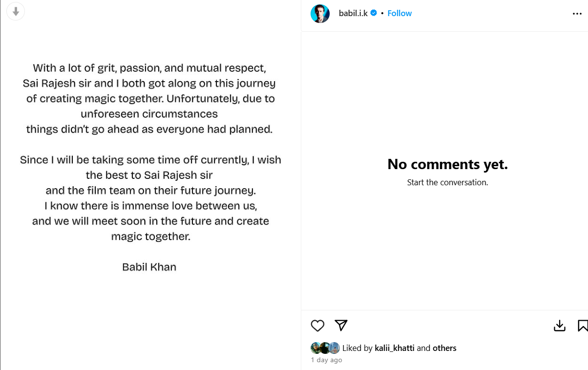Open kalii_khatti's profile link

point(394,348)
